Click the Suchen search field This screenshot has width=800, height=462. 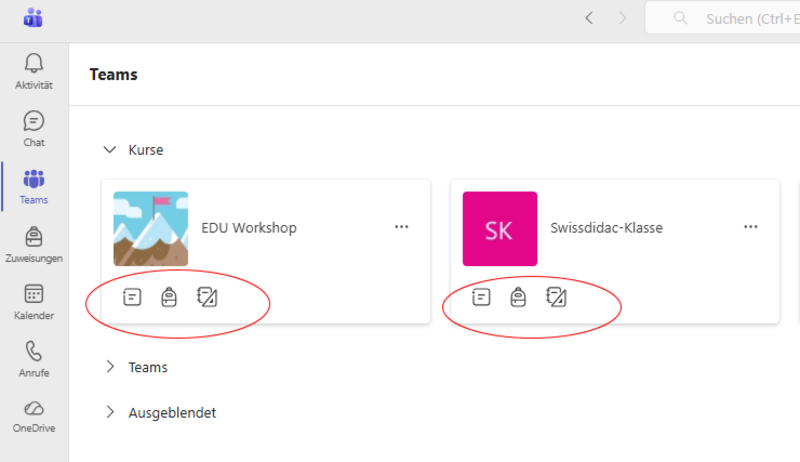(740, 18)
